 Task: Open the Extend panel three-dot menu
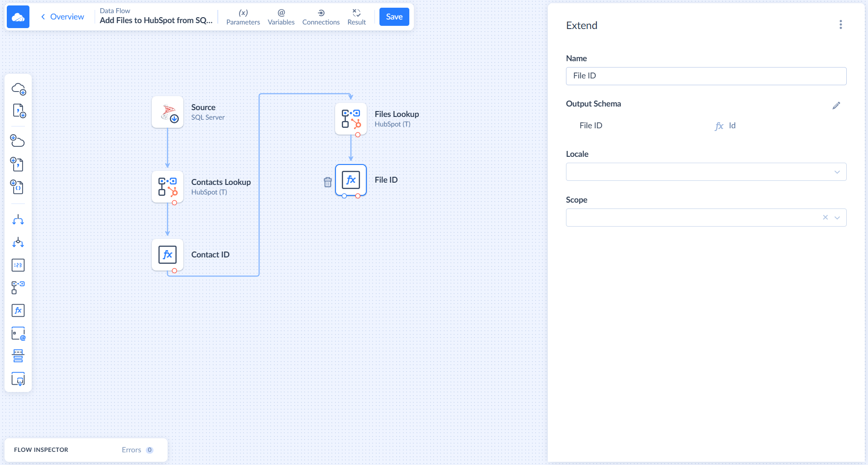(840, 25)
